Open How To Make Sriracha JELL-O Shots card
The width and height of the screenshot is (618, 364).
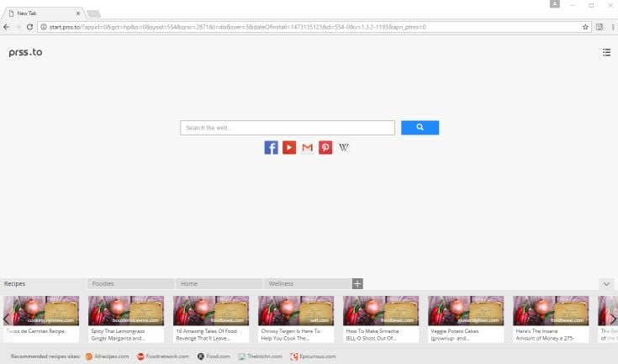coord(381,319)
